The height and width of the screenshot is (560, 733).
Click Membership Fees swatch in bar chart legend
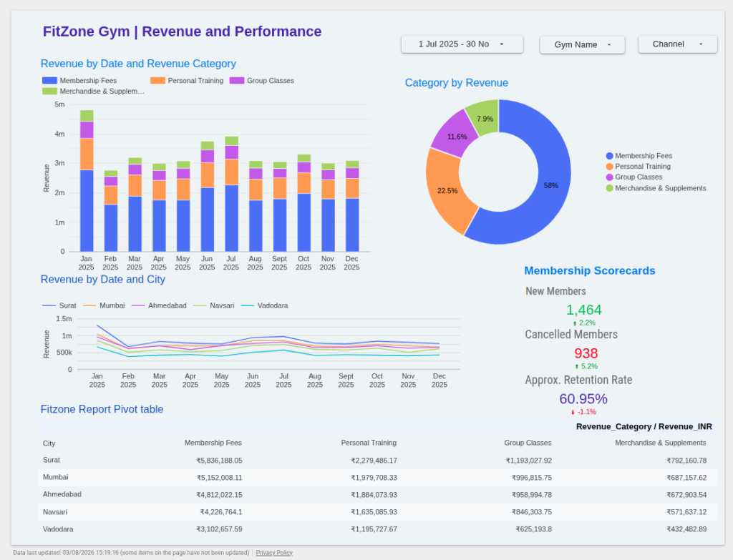(x=49, y=81)
